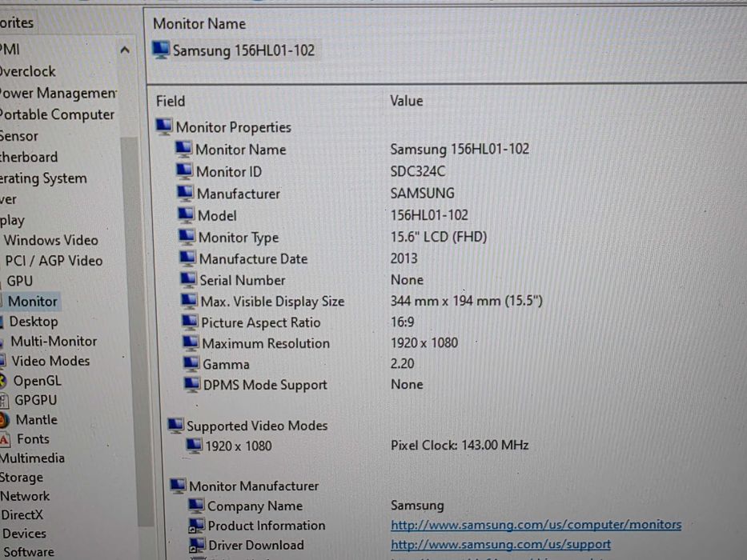This screenshot has width=747, height=560.
Task: Select the 344 mm x 194 mm value
Action: (467, 301)
